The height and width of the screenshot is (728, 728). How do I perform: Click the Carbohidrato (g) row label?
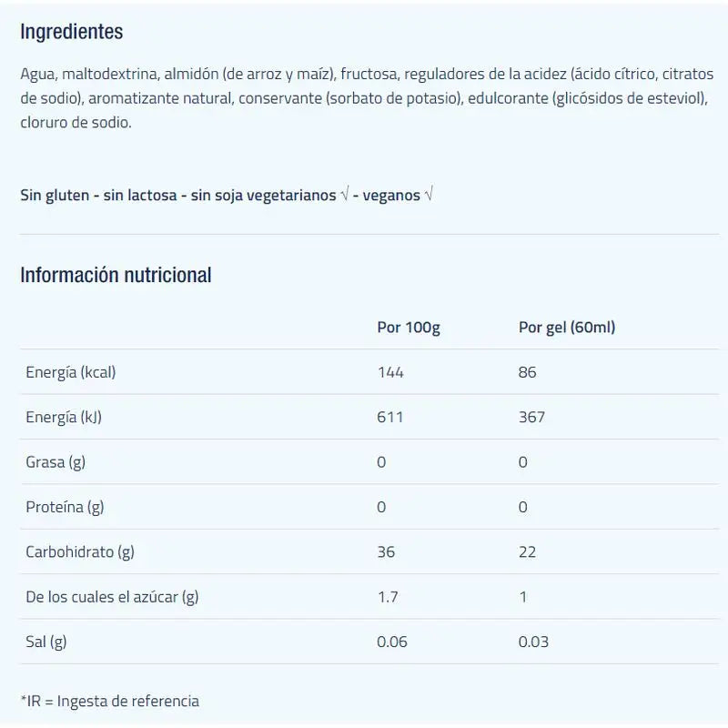pos(80,552)
